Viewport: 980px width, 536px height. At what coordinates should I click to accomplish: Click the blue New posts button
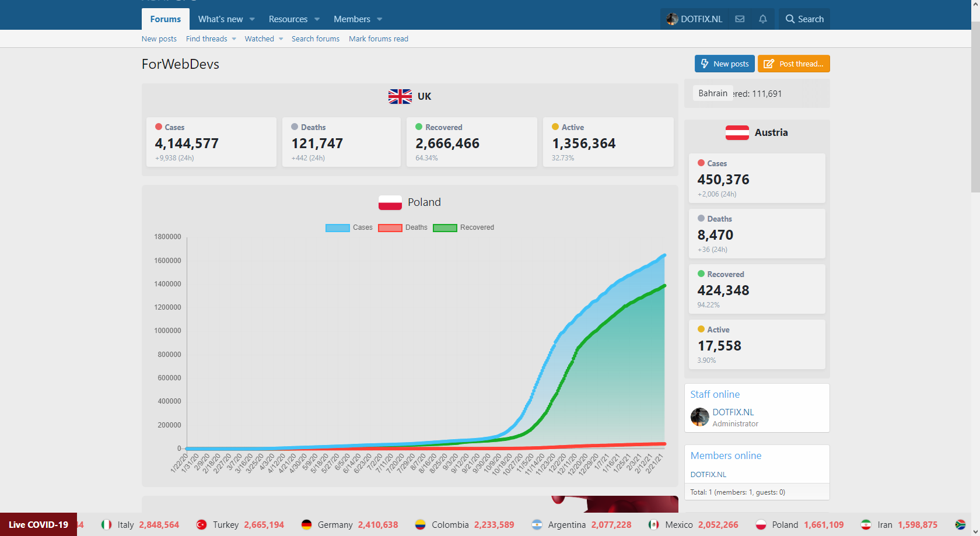coord(724,64)
